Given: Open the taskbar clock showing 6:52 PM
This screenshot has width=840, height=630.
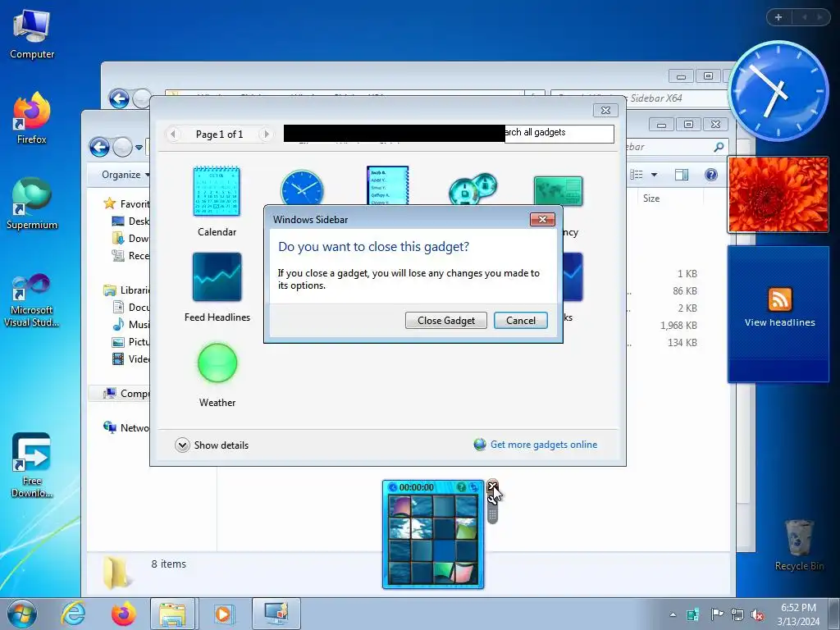Looking at the screenshot, I should [798, 614].
